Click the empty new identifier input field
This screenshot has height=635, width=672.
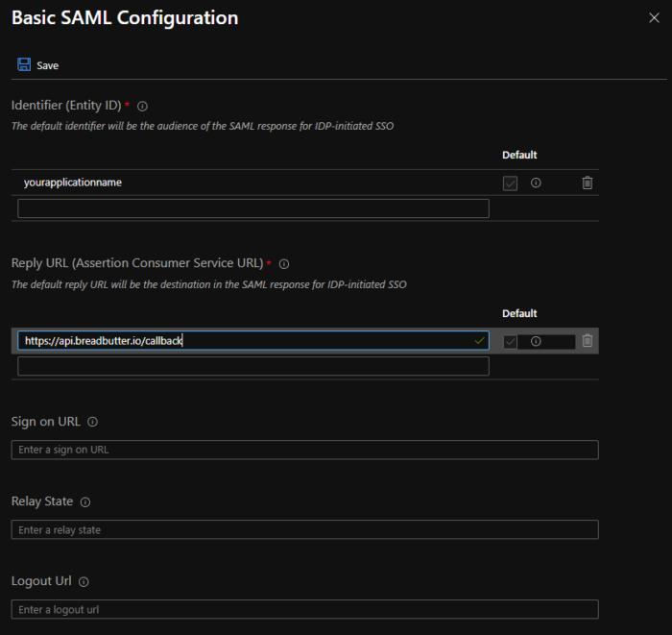coord(253,208)
